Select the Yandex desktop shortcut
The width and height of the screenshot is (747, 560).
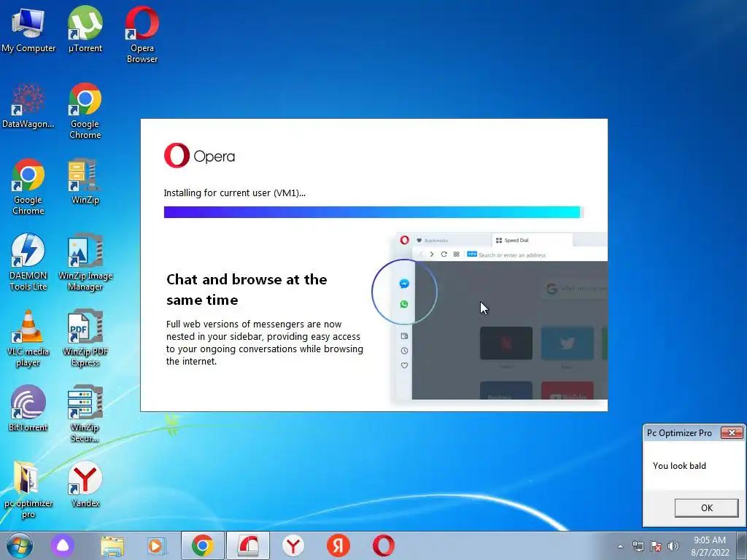tap(85, 485)
